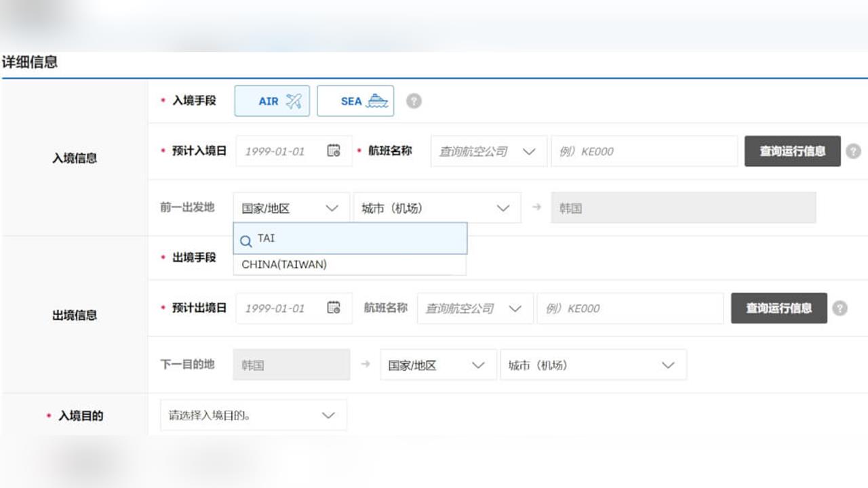Click the help icon next to SEA
868x488 pixels.
coord(414,100)
